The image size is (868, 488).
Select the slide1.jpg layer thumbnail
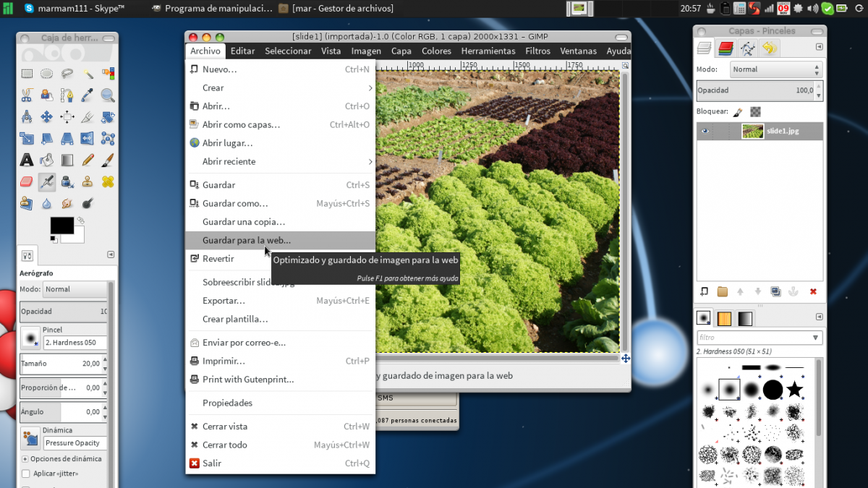pyautogui.click(x=752, y=131)
